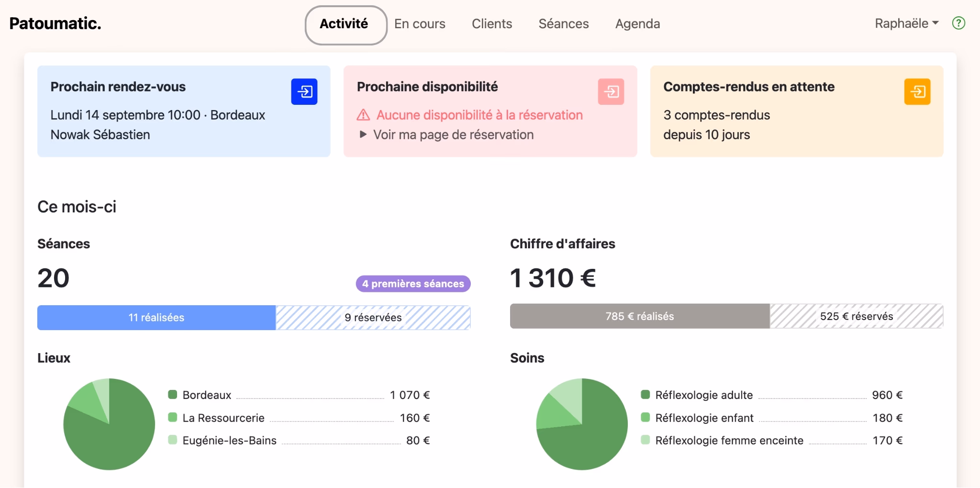Click the 11 réalisées progress segment

tap(156, 317)
